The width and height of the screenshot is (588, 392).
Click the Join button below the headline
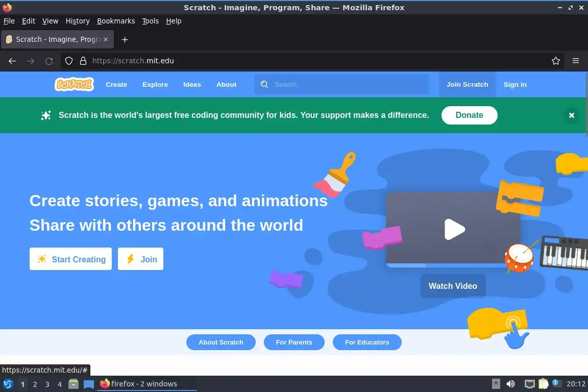(141, 259)
